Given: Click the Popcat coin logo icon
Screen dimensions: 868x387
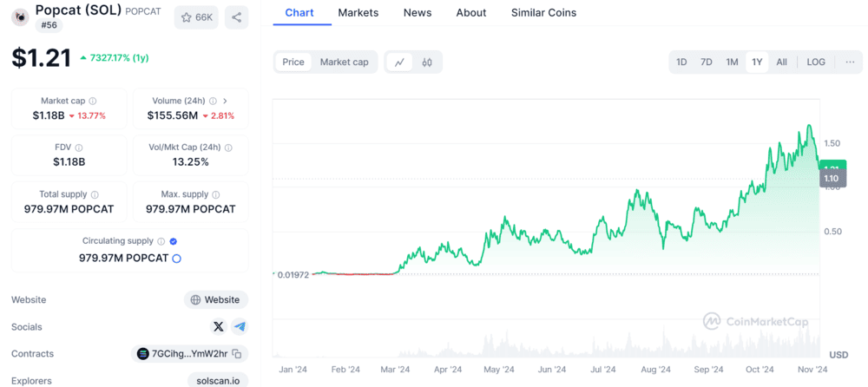Looking at the screenshot, I should click(x=21, y=17).
